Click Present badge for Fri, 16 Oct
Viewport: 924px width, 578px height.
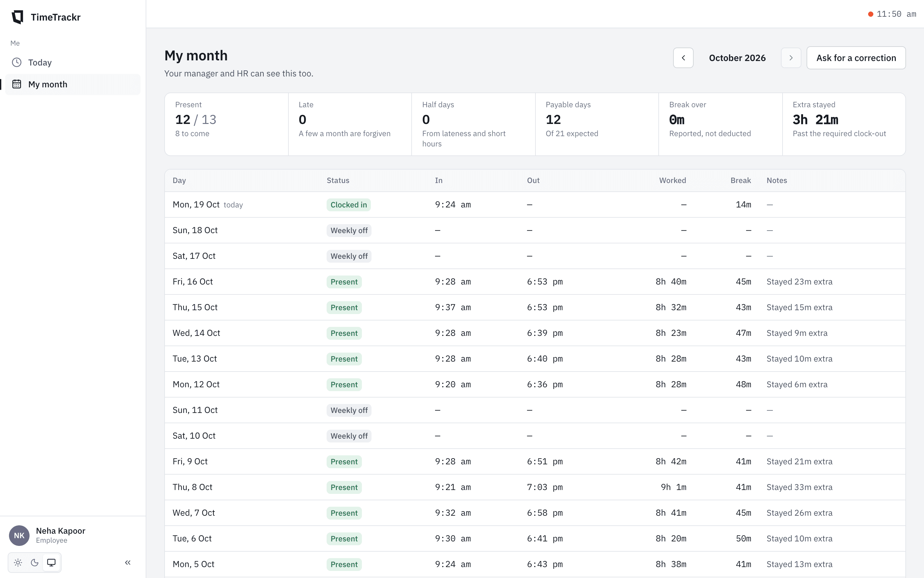tap(344, 282)
